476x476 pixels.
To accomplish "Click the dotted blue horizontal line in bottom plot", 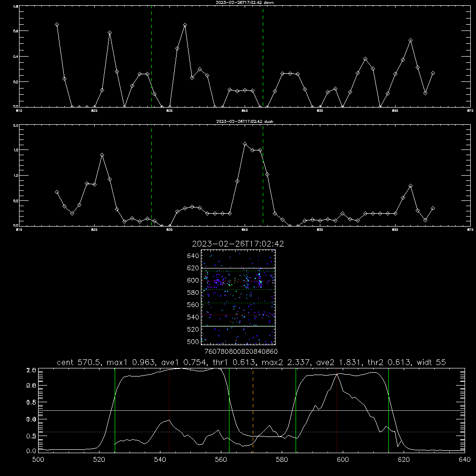I will 251,432.
